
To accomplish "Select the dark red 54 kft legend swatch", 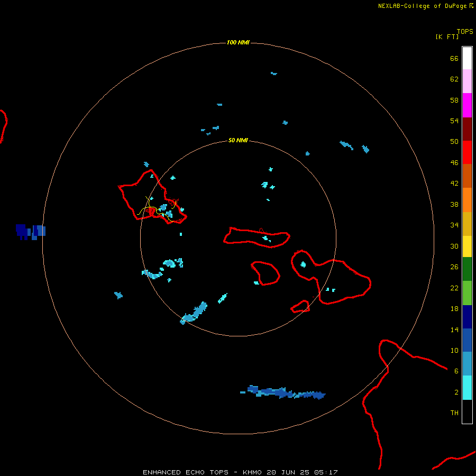I will (467, 129).
